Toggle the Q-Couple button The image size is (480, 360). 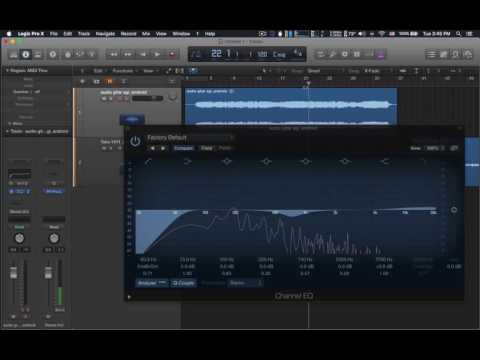(183, 283)
